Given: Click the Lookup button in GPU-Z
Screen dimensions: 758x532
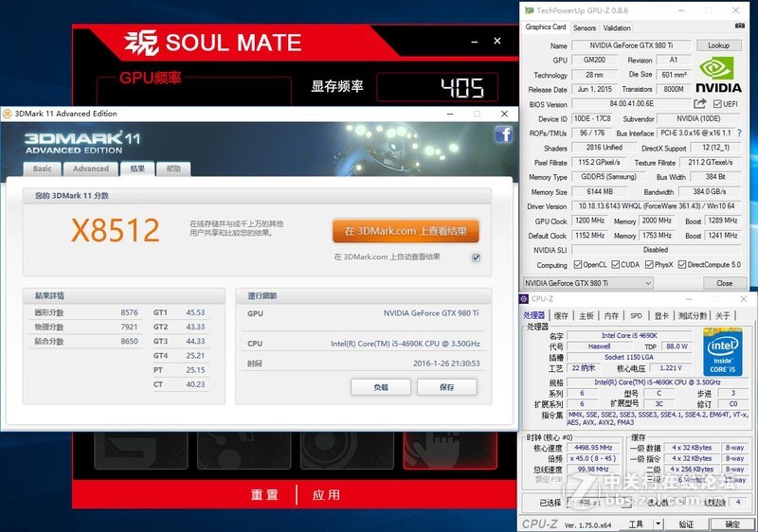Looking at the screenshot, I should [719, 45].
